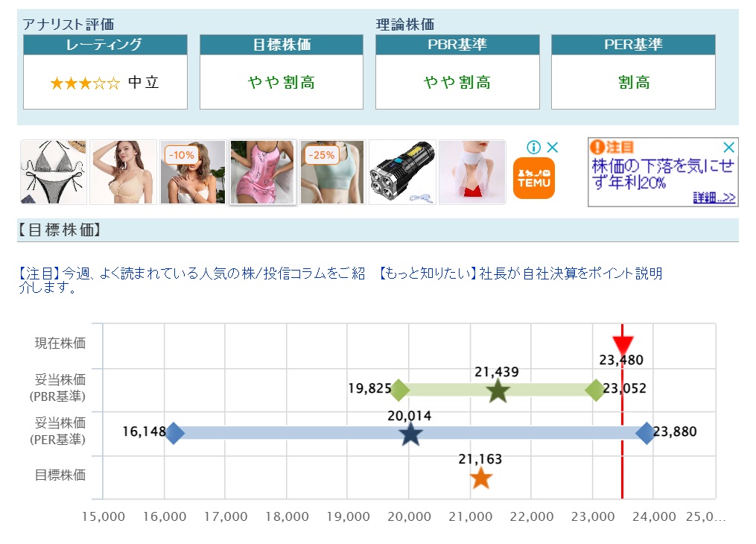Open link 社長が自社決算をポイント説明
This screenshot has height=544, width=756.
(520, 273)
